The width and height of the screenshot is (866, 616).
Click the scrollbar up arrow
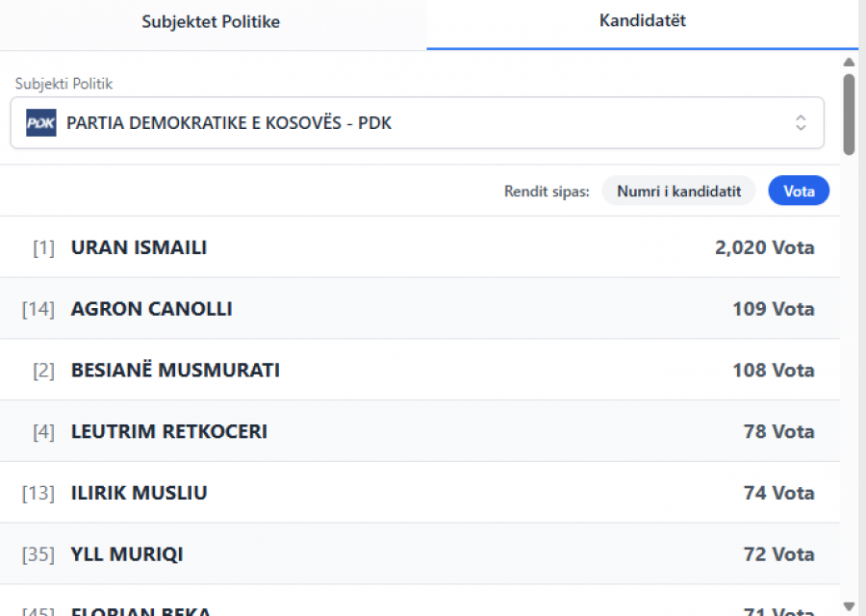(x=849, y=63)
